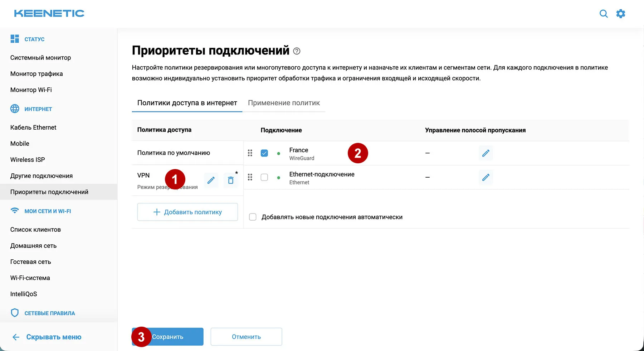This screenshot has height=351, width=644.
Task: Collapse the menu via Скрывать меню
Action: pyautogui.click(x=54, y=337)
